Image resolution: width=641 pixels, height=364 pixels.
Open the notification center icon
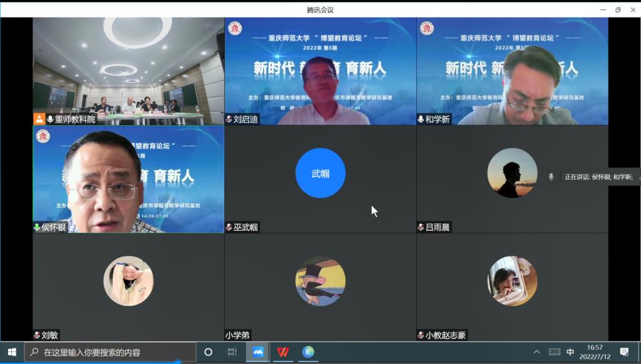[x=623, y=352]
